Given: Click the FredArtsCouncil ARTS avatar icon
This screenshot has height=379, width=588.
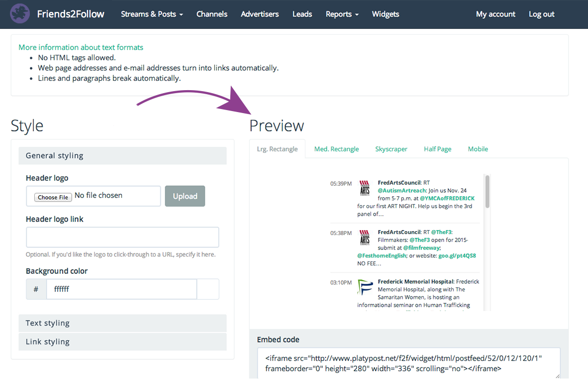Looking at the screenshot, I should [365, 188].
